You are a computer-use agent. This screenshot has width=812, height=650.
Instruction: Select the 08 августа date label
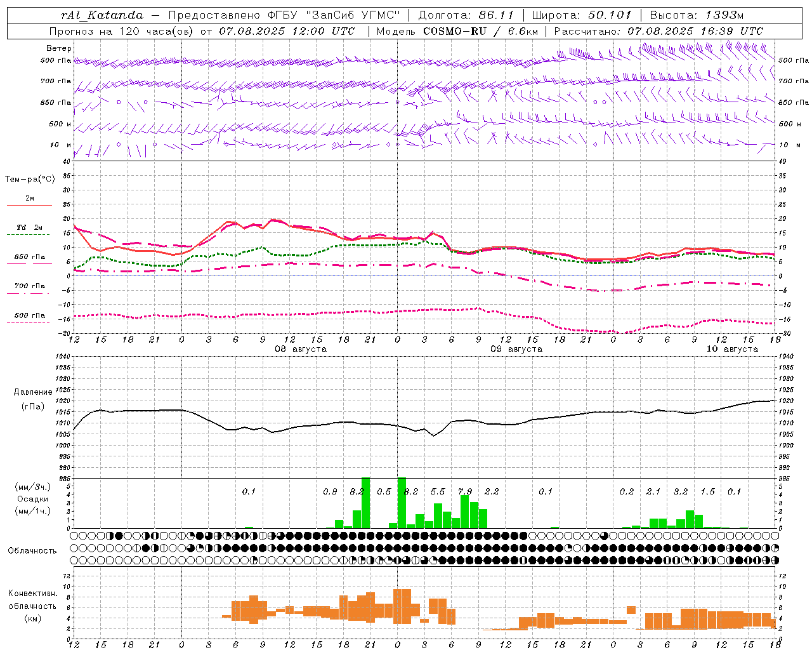tap(301, 349)
